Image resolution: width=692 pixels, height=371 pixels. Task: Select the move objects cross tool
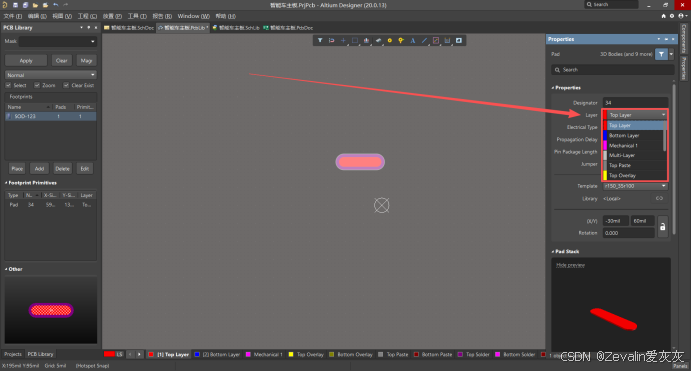pyautogui.click(x=343, y=40)
